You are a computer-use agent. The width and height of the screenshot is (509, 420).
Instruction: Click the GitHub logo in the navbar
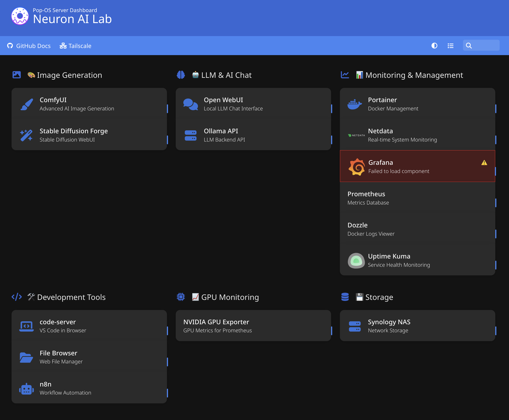click(x=10, y=45)
